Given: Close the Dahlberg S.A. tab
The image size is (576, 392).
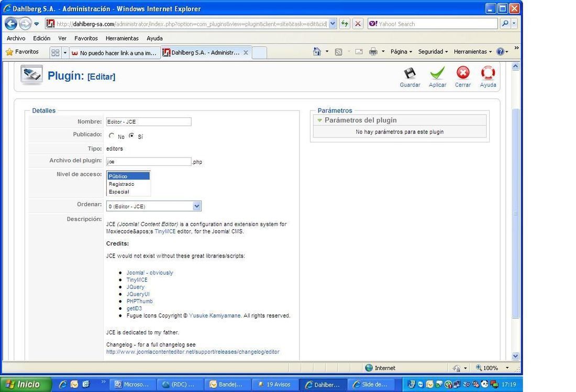Looking at the screenshot, I should coord(246,52).
